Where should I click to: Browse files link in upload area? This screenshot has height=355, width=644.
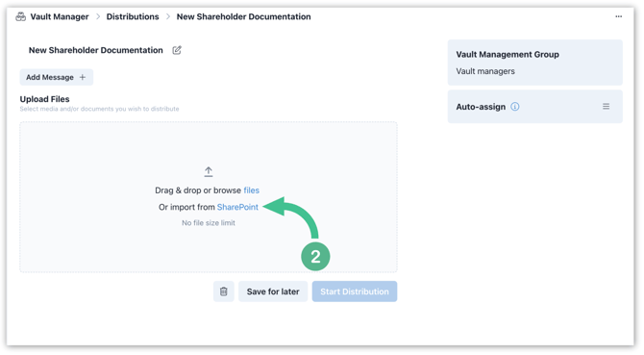[x=252, y=190]
